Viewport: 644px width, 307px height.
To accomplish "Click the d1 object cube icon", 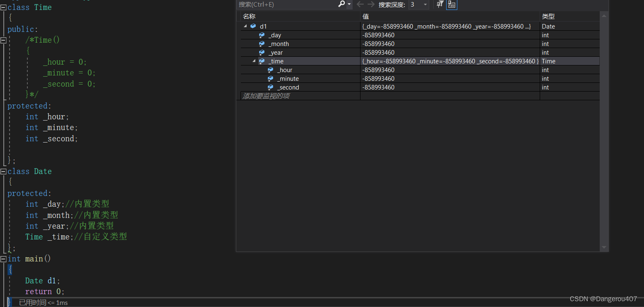I will (253, 26).
